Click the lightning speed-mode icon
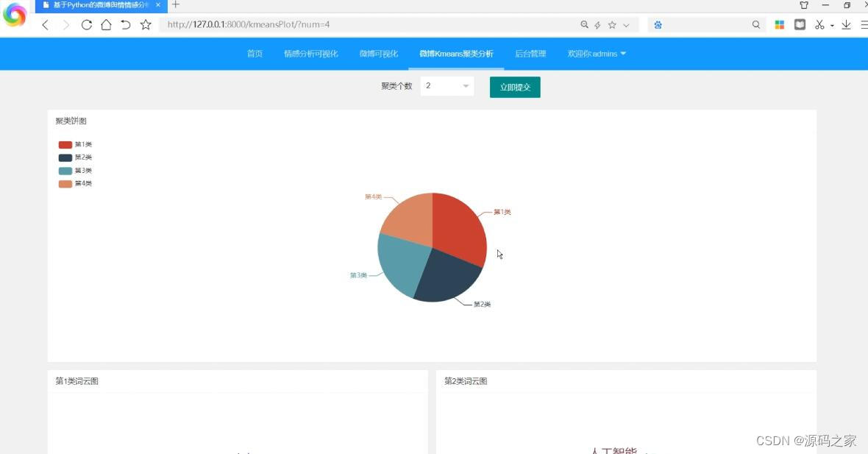The image size is (868, 454). [x=597, y=25]
